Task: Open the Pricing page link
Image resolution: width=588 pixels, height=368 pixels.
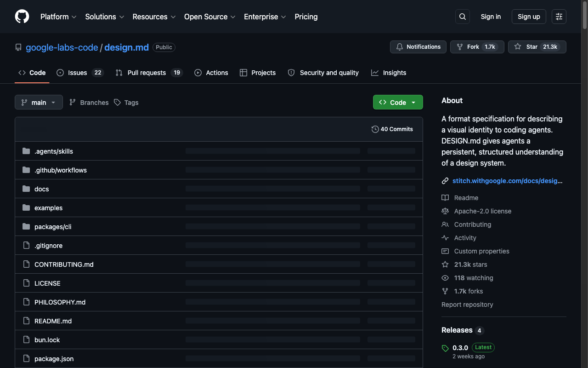Action: [306, 17]
